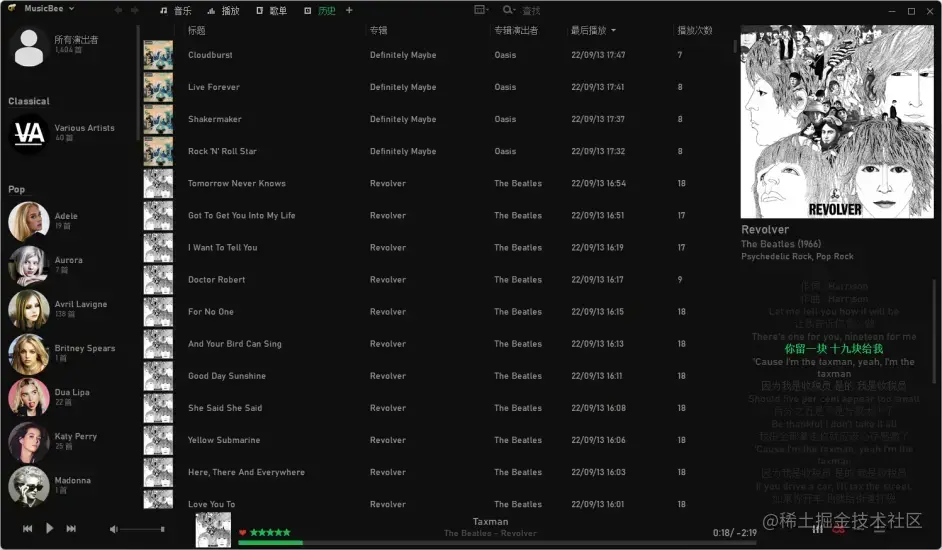Click Definitely Maybe album in Shakermaker row
This screenshot has height=550, width=942.
[x=403, y=119]
